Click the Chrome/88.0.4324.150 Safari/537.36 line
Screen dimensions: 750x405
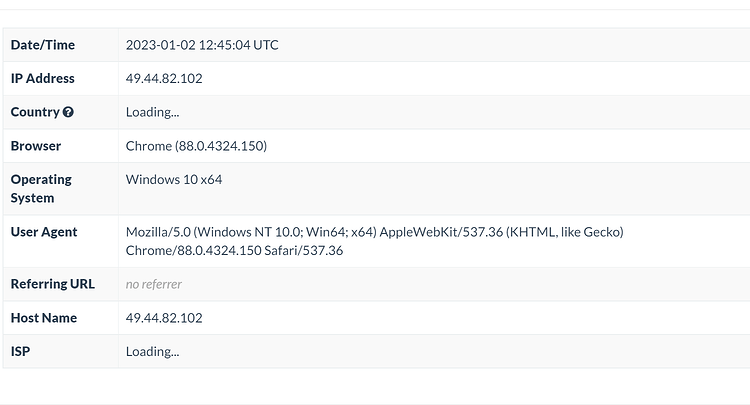point(234,251)
